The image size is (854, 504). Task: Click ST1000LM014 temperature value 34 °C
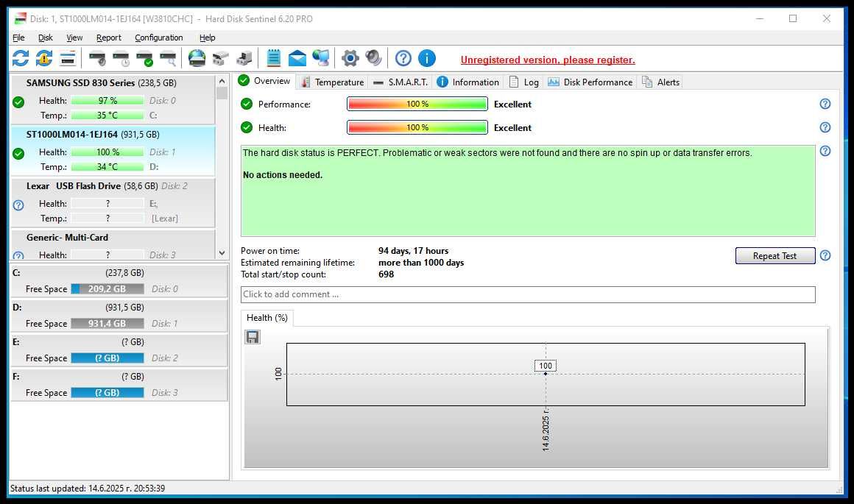click(x=107, y=167)
